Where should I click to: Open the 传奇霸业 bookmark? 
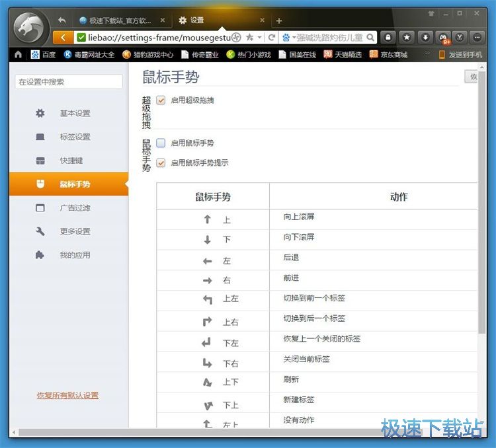pos(200,55)
